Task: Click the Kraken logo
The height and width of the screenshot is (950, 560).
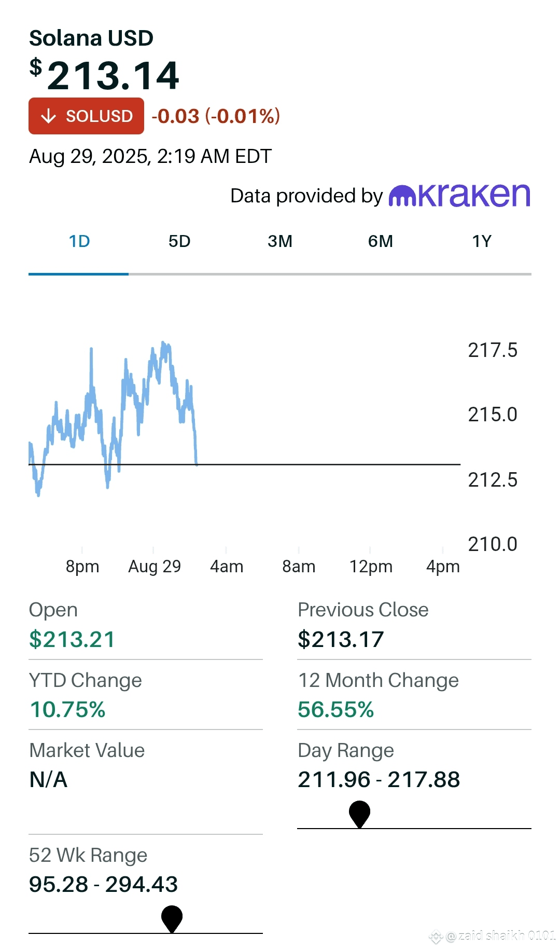Action: click(459, 196)
